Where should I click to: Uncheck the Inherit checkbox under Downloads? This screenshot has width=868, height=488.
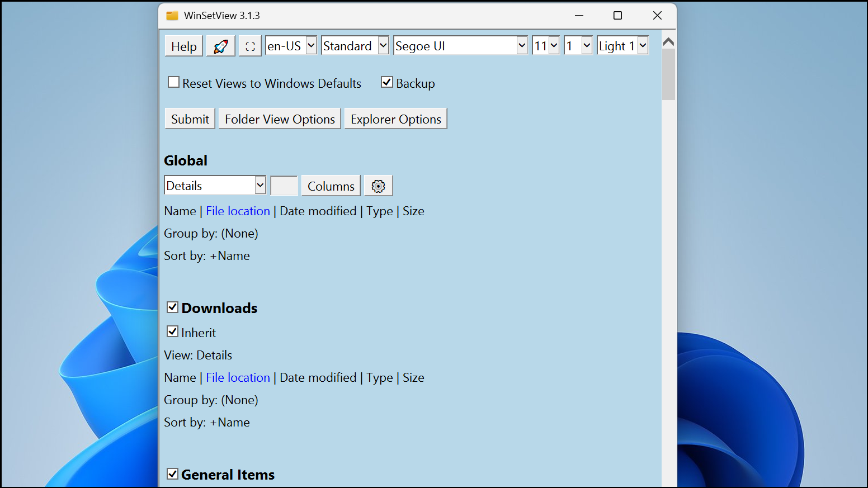click(173, 331)
